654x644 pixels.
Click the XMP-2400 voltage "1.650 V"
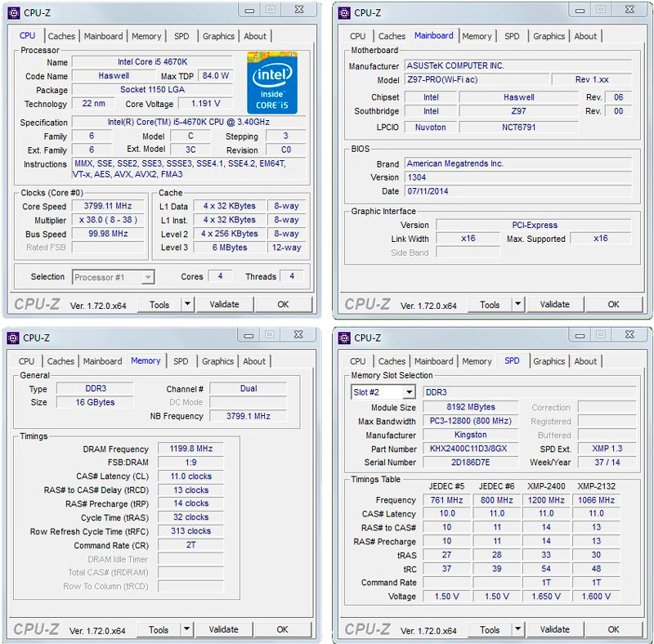[546, 597]
